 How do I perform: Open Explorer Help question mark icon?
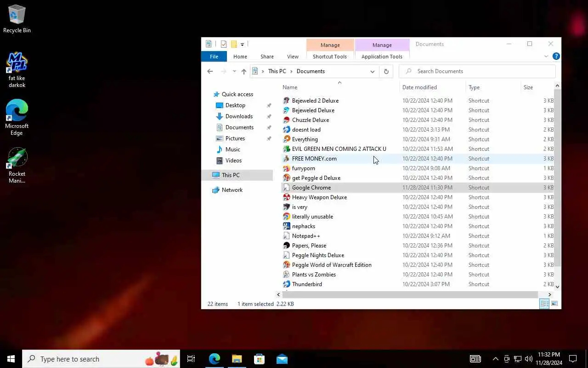[x=556, y=56]
